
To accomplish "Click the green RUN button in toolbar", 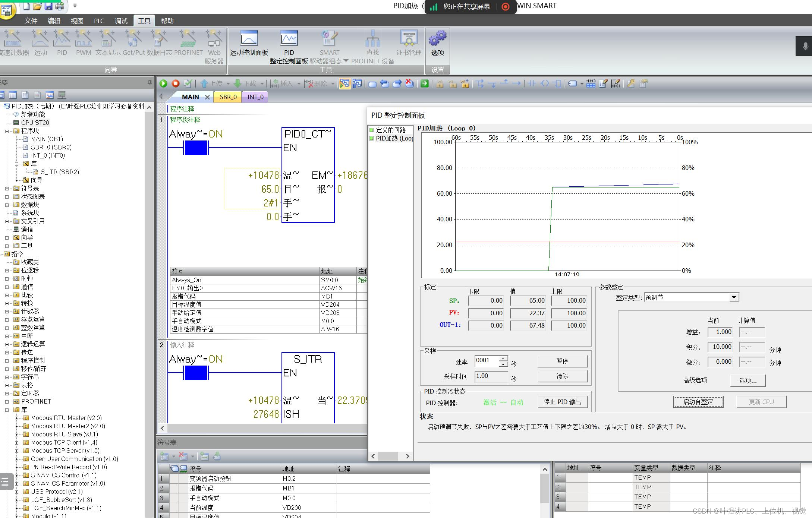I will (x=163, y=83).
